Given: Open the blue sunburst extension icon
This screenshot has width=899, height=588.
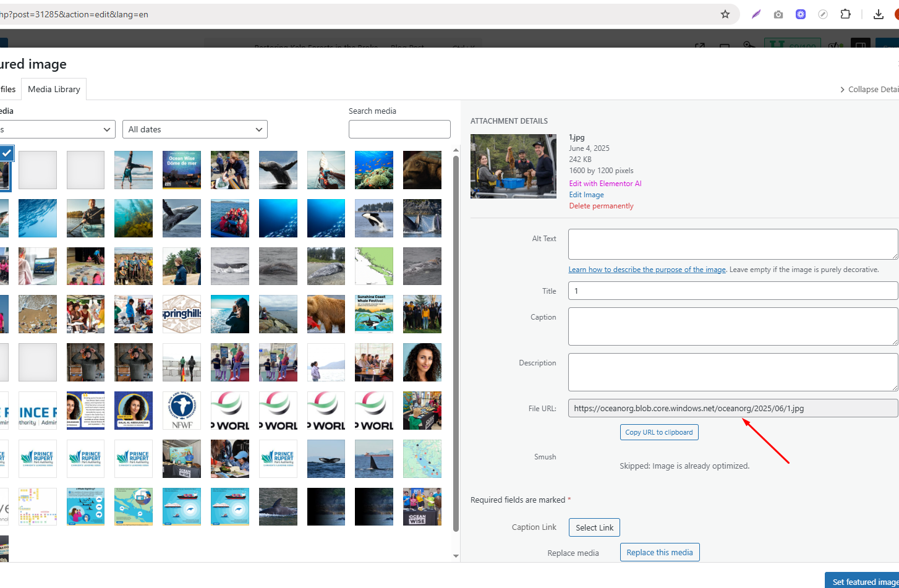Looking at the screenshot, I should point(801,14).
